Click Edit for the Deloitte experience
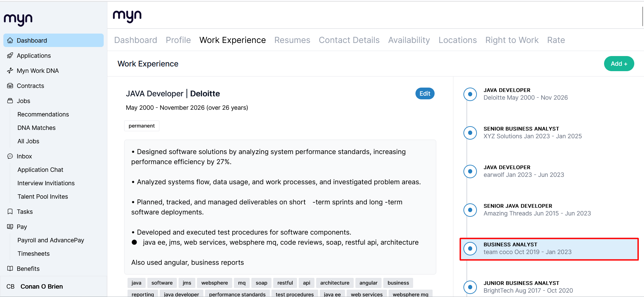The height and width of the screenshot is (297, 644). (x=425, y=94)
